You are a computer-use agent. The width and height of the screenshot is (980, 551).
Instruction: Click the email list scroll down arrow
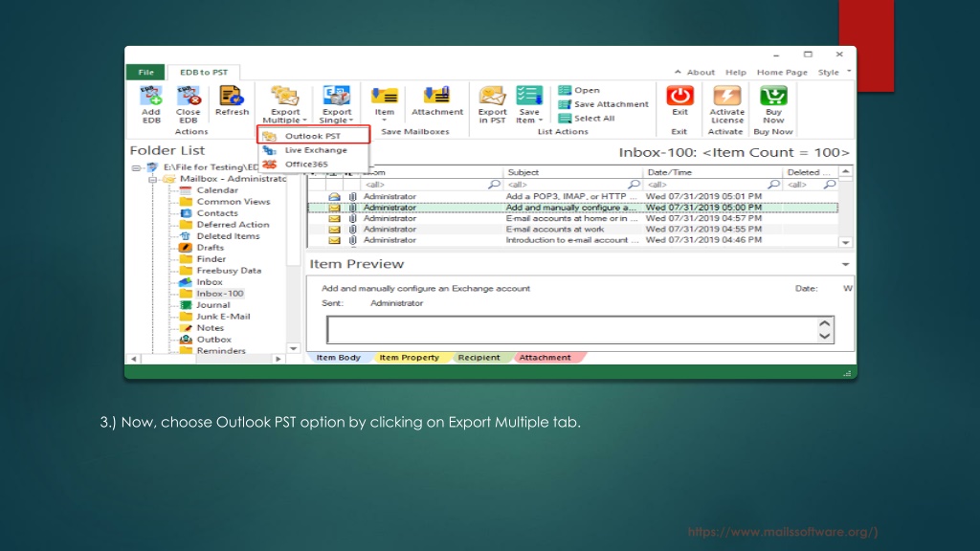pos(845,242)
